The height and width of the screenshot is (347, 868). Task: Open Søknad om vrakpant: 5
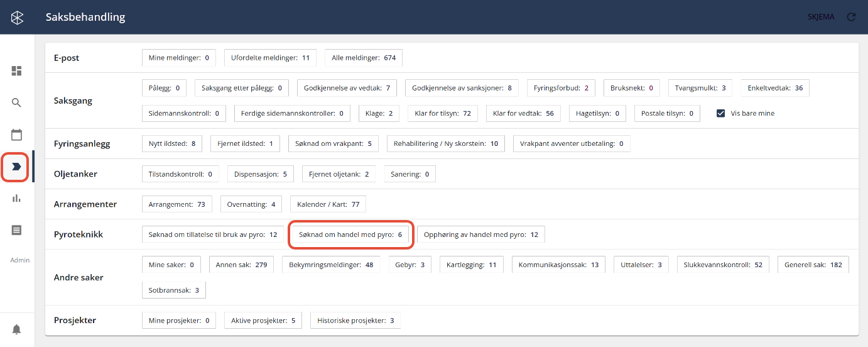[x=334, y=143]
